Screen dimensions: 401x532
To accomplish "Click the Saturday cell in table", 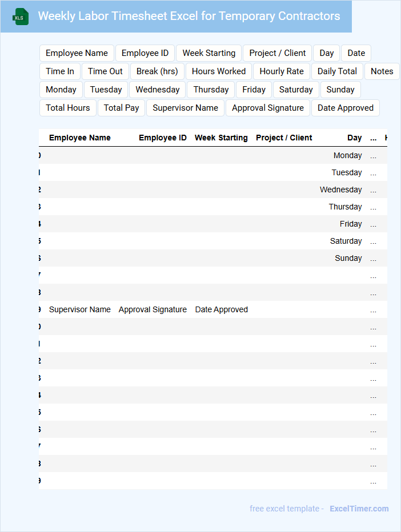I will (x=346, y=241).
